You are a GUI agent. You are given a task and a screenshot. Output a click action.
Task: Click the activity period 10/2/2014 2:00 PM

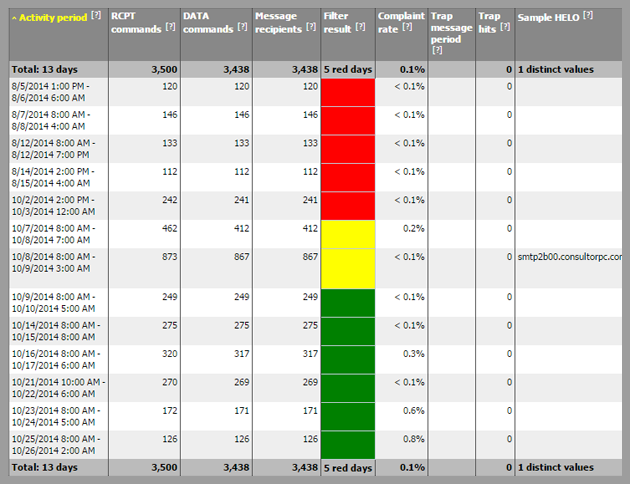pos(53,206)
